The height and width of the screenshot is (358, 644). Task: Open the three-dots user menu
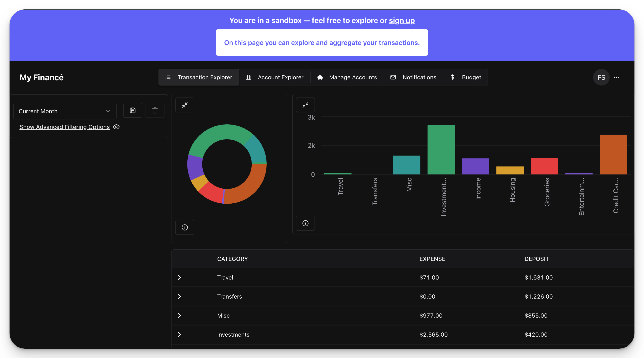click(616, 77)
